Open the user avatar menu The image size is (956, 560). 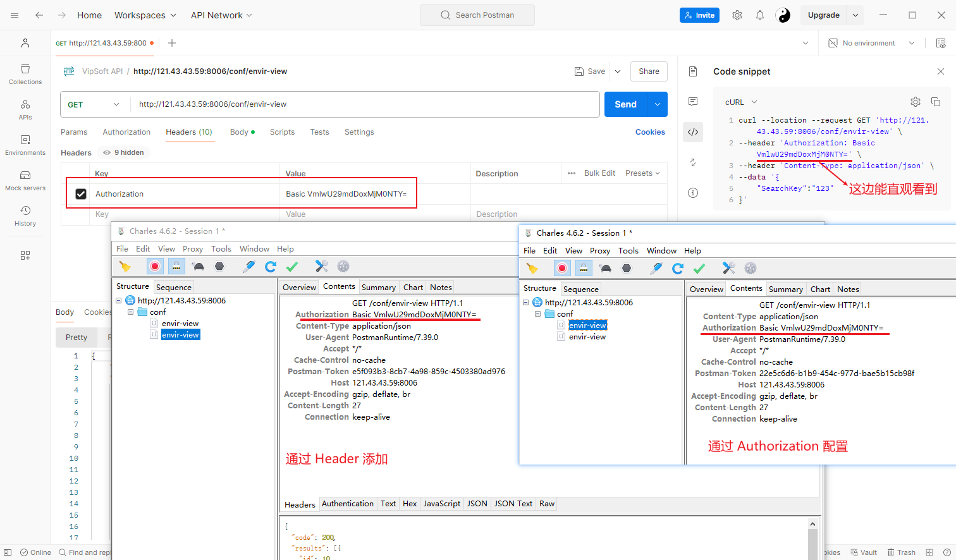[783, 15]
